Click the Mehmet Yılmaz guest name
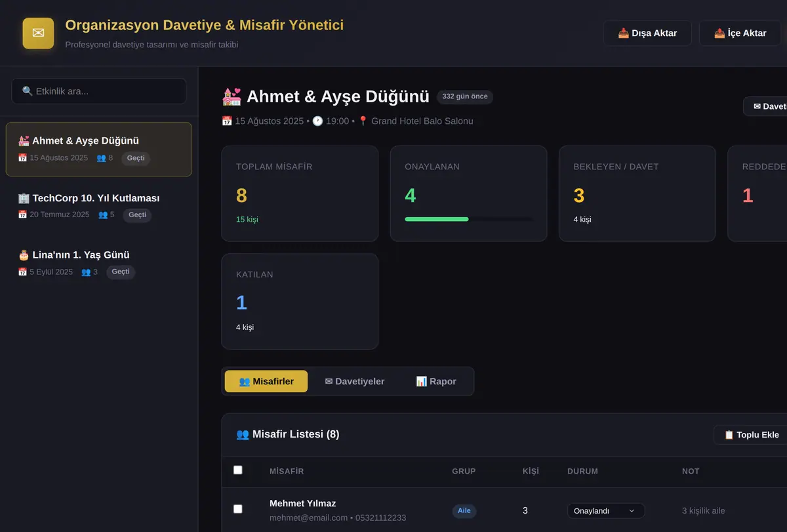 pyautogui.click(x=302, y=503)
